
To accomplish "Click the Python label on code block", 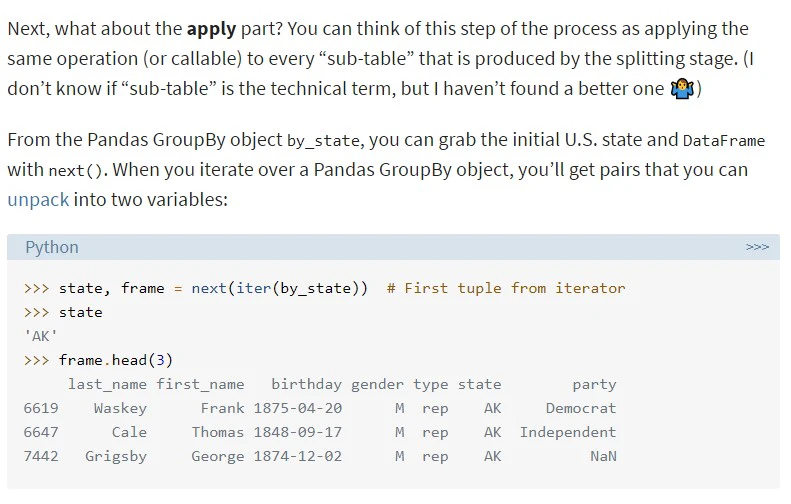I will pyautogui.click(x=52, y=247).
